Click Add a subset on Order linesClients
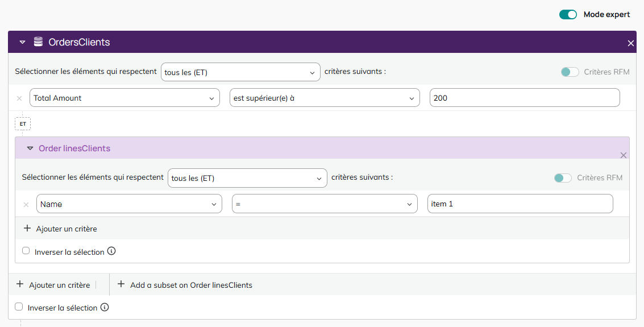Viewport: 644px width, 327px height. pos(185,285)
